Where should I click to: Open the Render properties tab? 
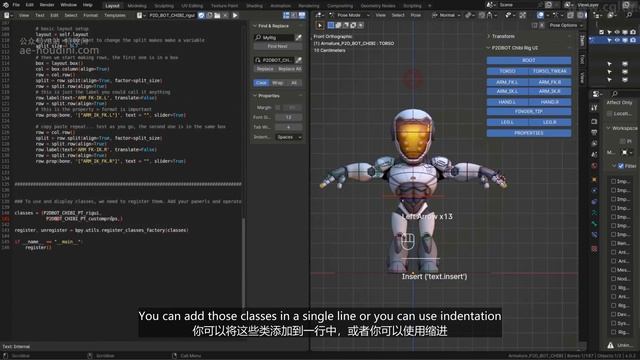[x=594, y=122]
